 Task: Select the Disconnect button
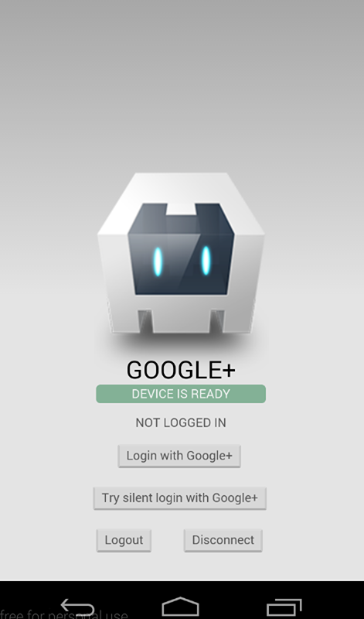pyautogui.click(x=223, y=540)
